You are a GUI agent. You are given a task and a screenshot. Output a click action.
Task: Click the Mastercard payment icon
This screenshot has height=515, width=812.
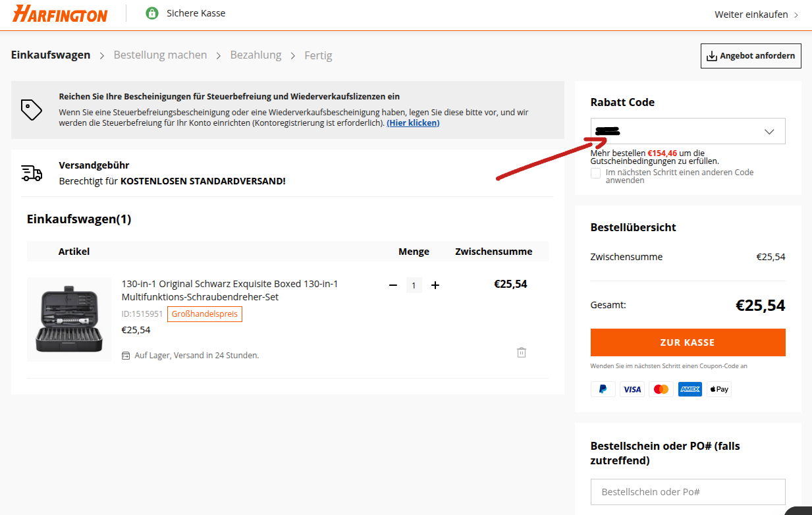click(661, 389)
